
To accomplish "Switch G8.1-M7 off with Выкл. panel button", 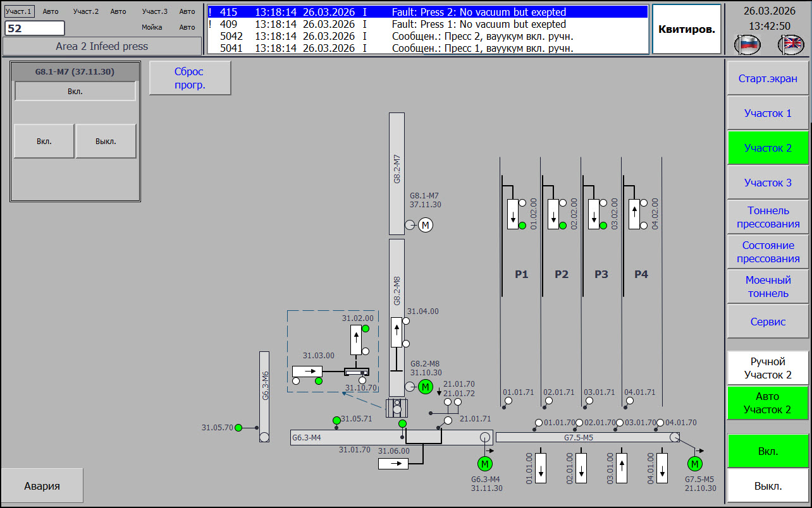I will tap(106, 141).
